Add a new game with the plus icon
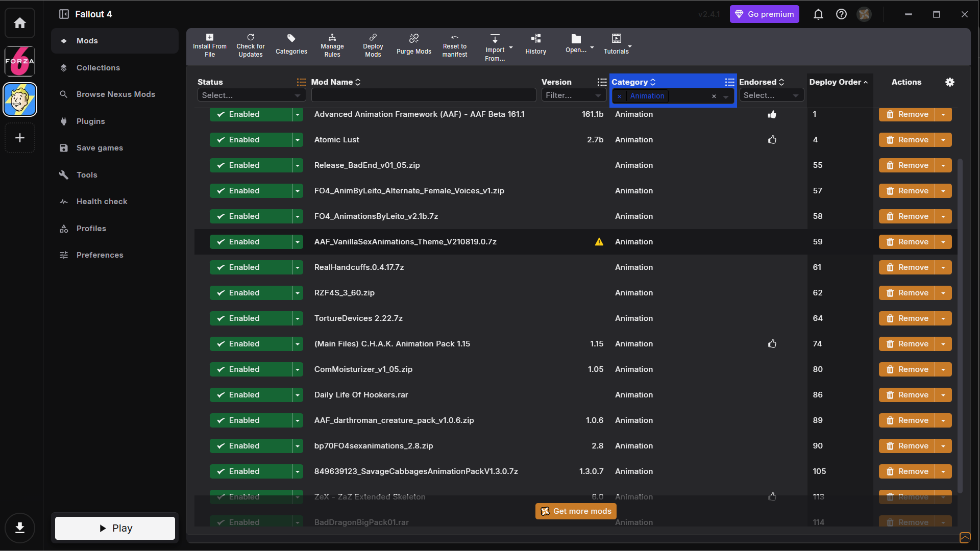 pyautogui.click(x=20, y=138)
